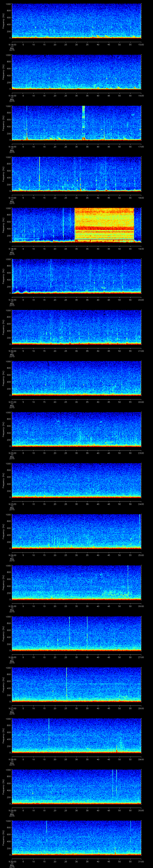Open the spectrogram panel starting at 9:19:00
153x868 pixels.
pyautogui.click(x=77, y=276)
